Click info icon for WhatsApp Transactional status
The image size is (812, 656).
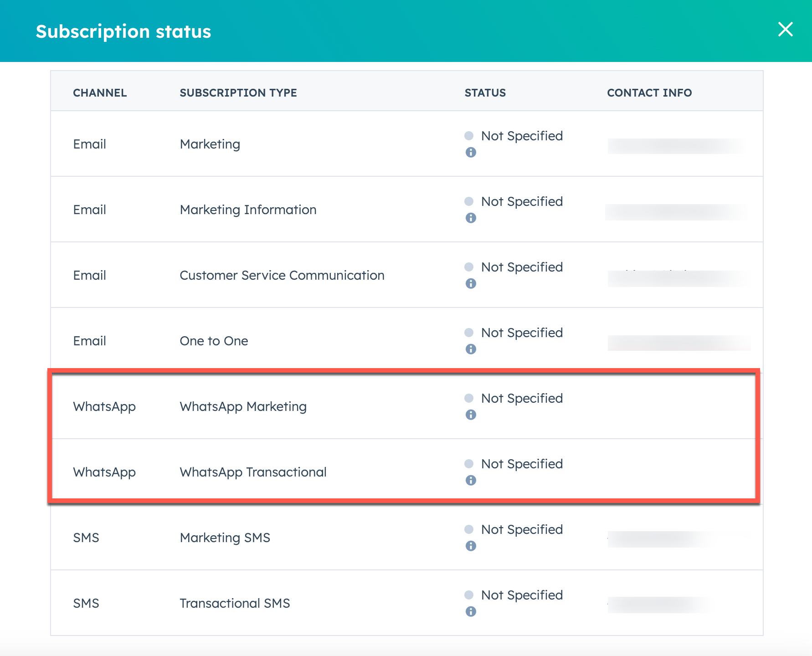pos(471,481)
